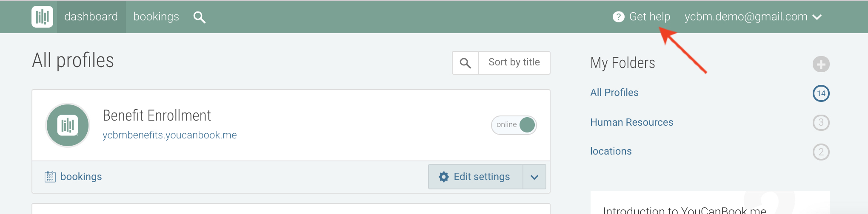This screenshot has height=214, width=868.
Task: Click the Benefit Enrollment profile avatar
Action: pos(68,125)
